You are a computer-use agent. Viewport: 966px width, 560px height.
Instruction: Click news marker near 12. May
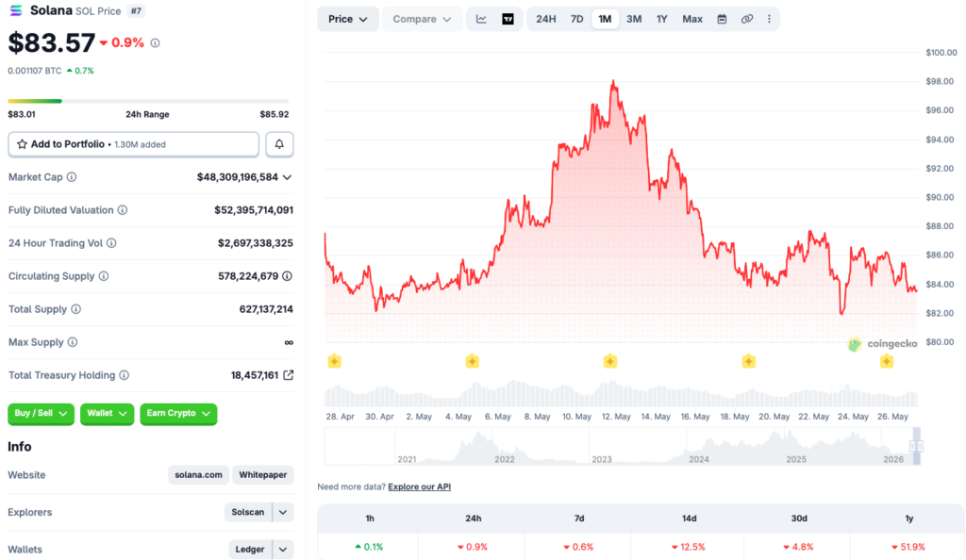click(x=610, y=361)
